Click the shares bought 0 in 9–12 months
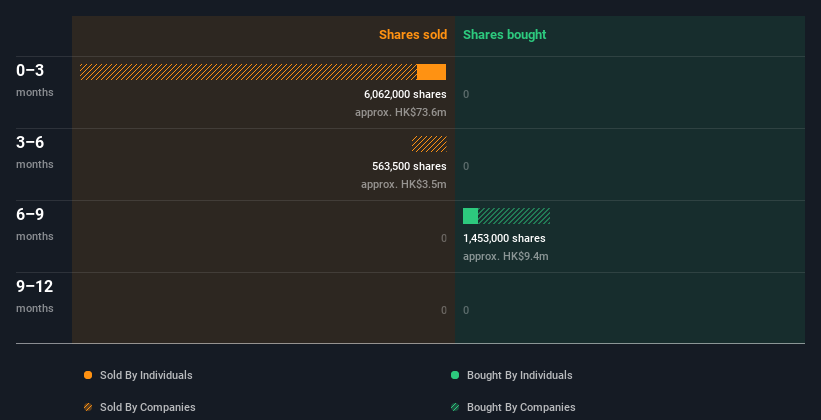The image size is (821, 420). pyautogui.click(x=466, y=311)
